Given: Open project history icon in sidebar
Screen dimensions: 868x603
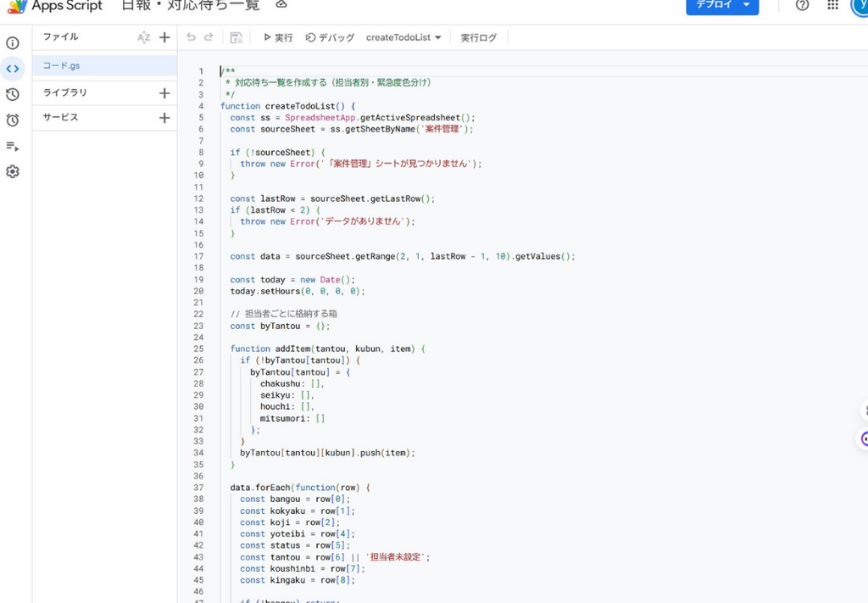Looking at the screenshot, I should coord(13,95).
